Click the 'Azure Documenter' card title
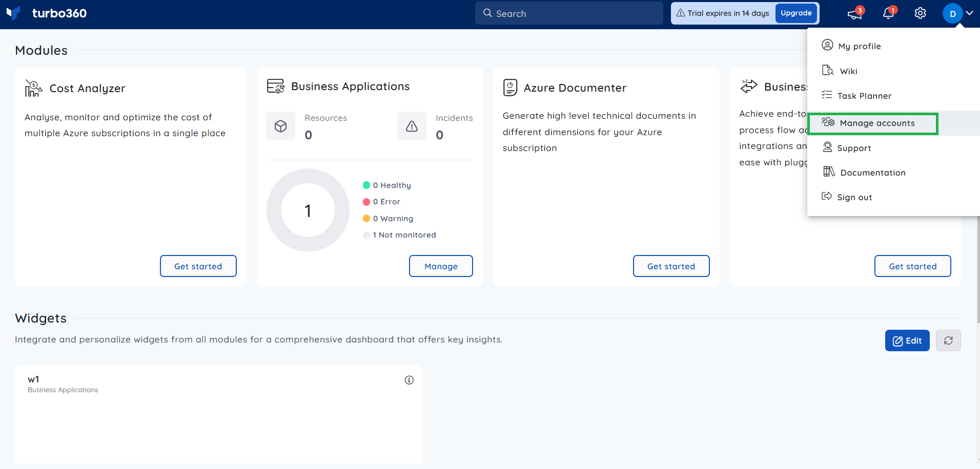Viewport: 980px width, 469px height. (575, 88)
